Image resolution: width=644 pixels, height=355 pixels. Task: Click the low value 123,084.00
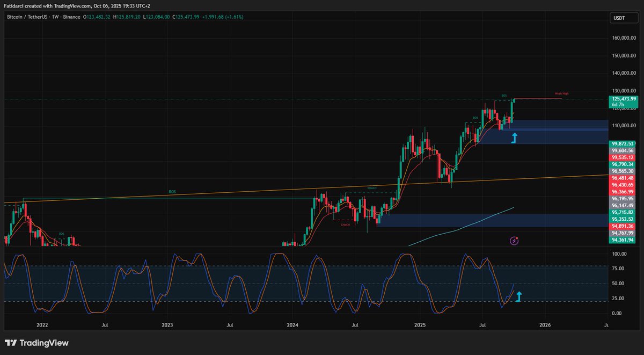(x=159, y=17)
